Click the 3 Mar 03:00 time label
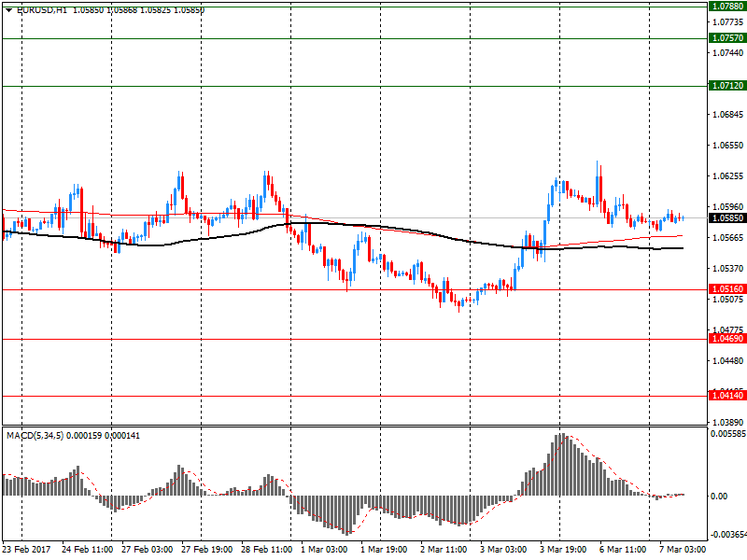The width and height of the screenshot is (747, 560). (503, 549)
